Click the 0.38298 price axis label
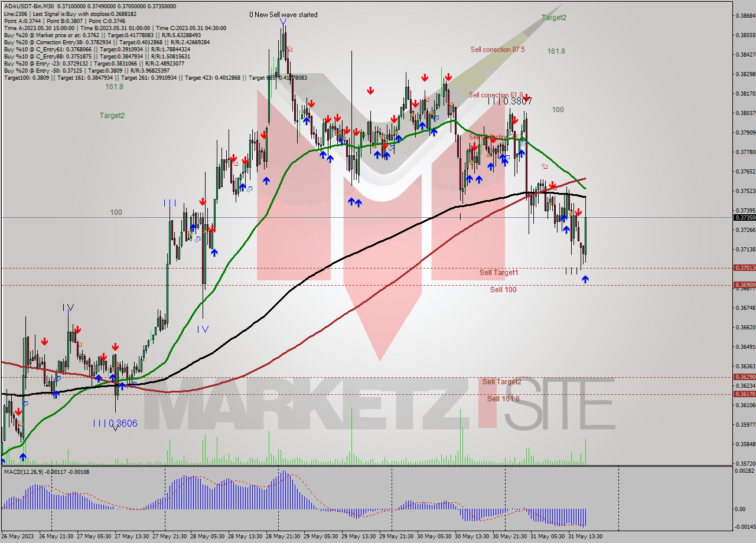The image size is (756, 543). [x=745, y=74]
